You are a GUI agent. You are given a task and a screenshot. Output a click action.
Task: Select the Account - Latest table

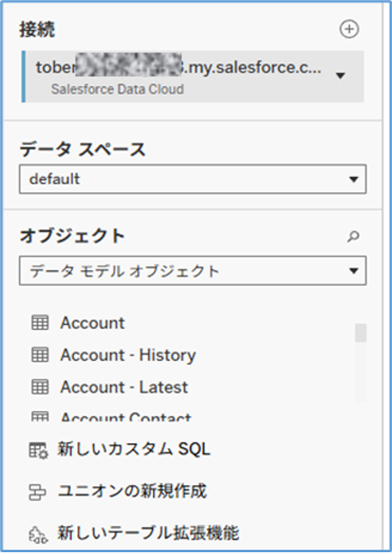[x=124, y=387]
